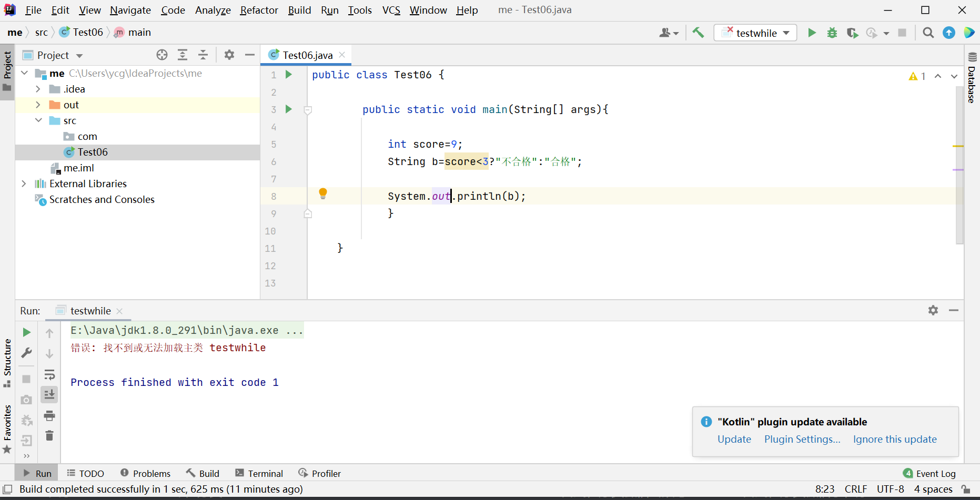Viewport: 980px width, 500px height.
Task: Toggle soft-wrap in Run console
Action: (49, 374)
